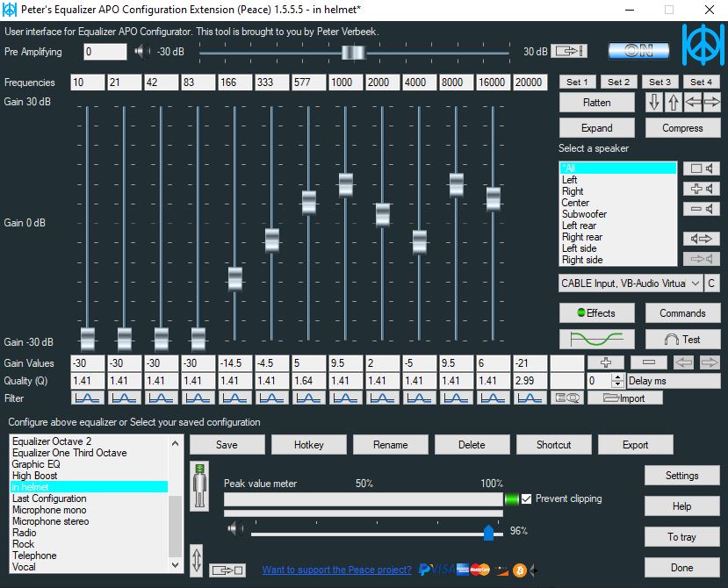Open the Commands button
The image size is (728, 588).
click(682, 313)
